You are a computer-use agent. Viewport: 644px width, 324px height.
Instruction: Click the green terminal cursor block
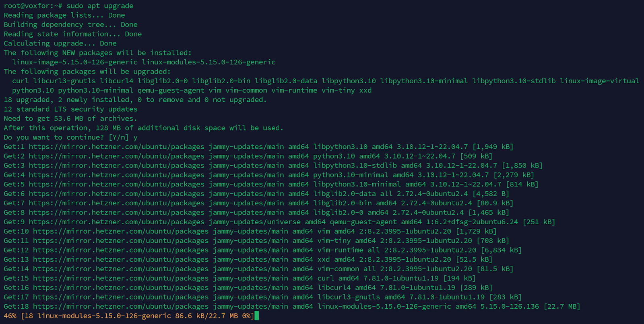pyautogui.click(x=257, y=316)
